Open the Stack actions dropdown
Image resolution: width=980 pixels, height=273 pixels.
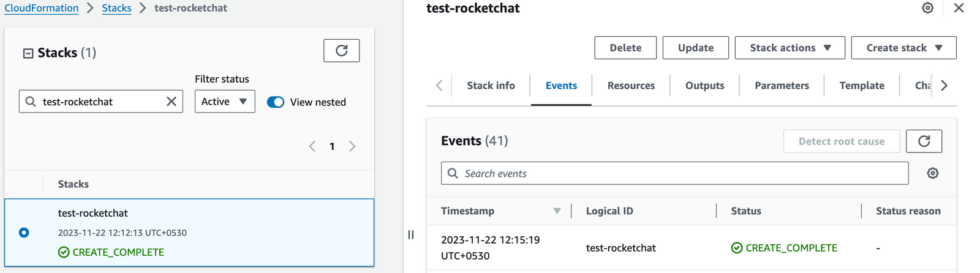pyautogui.click(x=790, y=48)
